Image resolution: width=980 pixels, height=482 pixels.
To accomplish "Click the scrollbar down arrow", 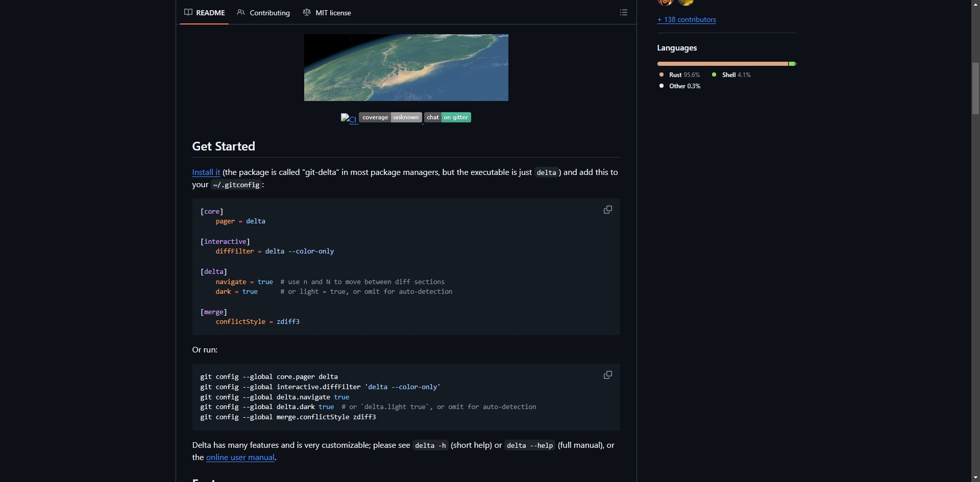I will coord(975,477).
